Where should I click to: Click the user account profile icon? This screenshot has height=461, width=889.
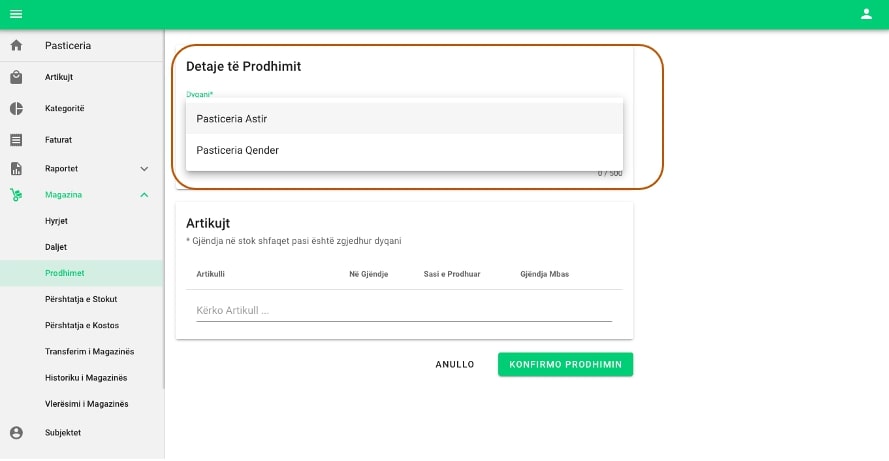866,13
